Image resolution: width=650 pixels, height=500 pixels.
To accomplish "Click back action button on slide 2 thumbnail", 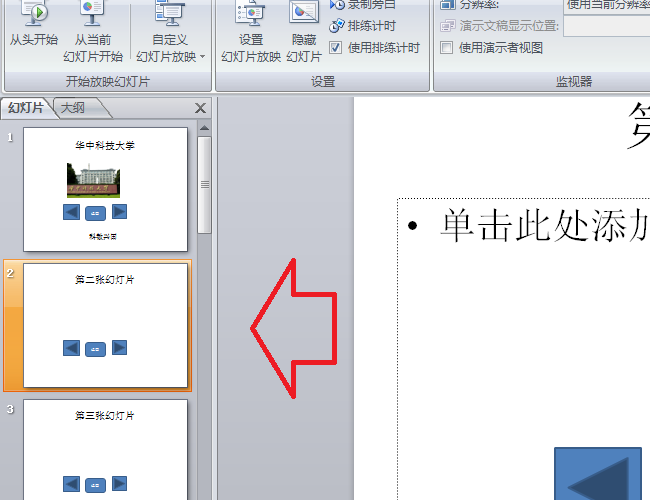I will click(x=71, y=348).
